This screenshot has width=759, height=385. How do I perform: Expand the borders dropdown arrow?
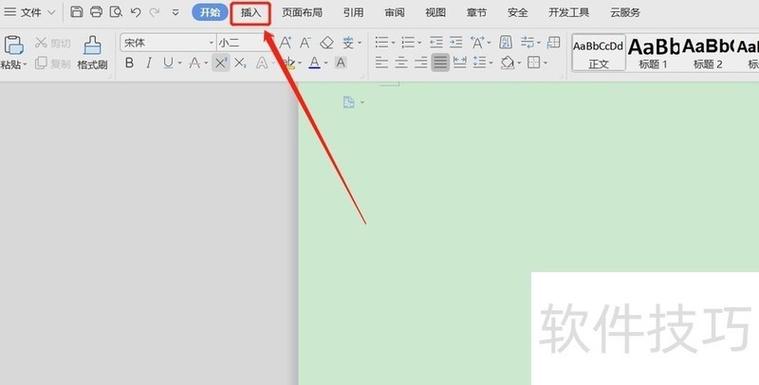[x=545, y=63]
